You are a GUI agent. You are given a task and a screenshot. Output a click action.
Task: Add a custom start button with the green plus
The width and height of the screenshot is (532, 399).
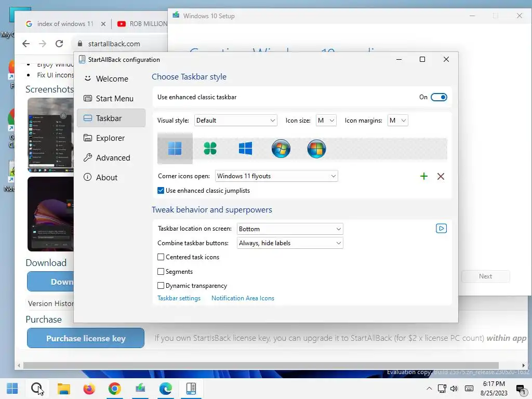click(424, 176)
